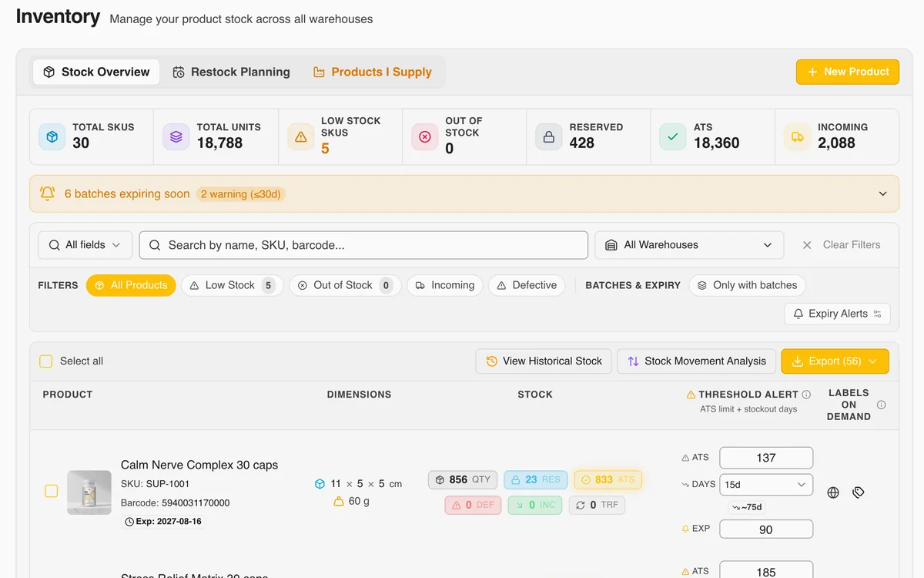This screenshot has height=578, width=924.
Task: Click the globe icon in Calm Nerve row
Action: (x=833, y=492)
